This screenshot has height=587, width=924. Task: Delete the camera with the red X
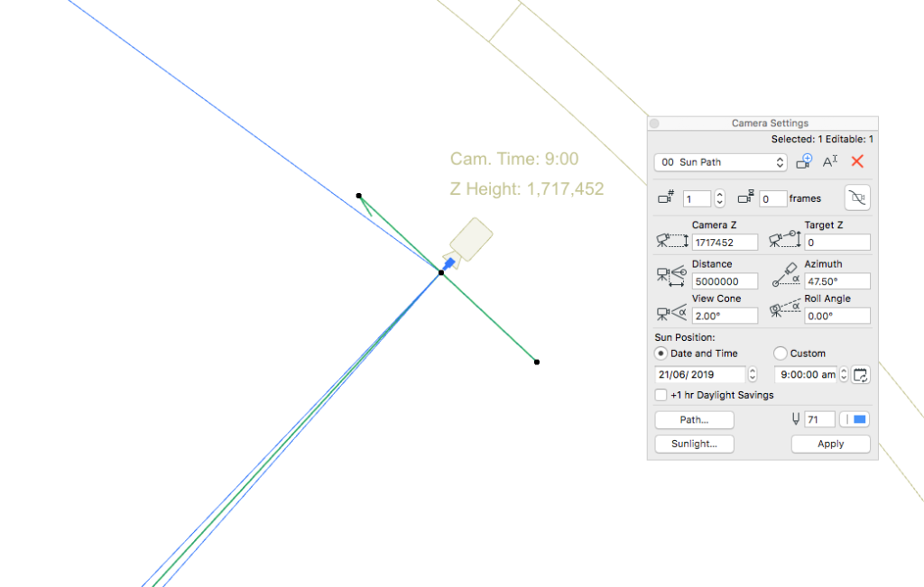(857, 161)
